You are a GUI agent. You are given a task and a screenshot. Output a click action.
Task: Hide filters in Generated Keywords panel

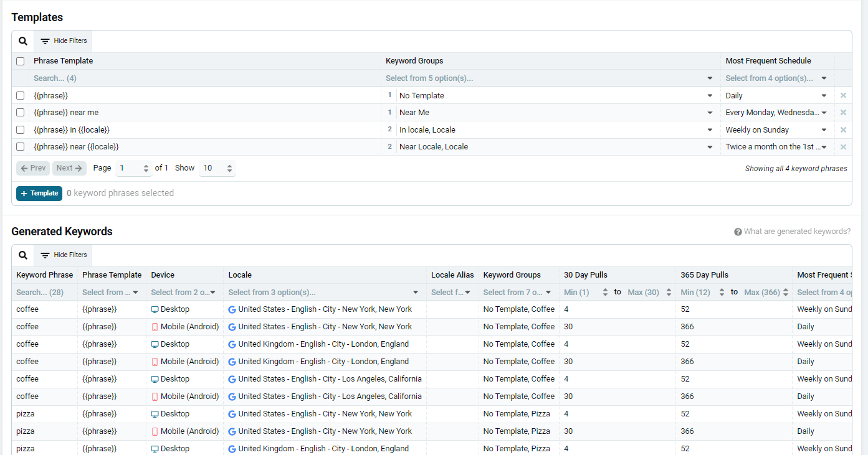point(64,255)
